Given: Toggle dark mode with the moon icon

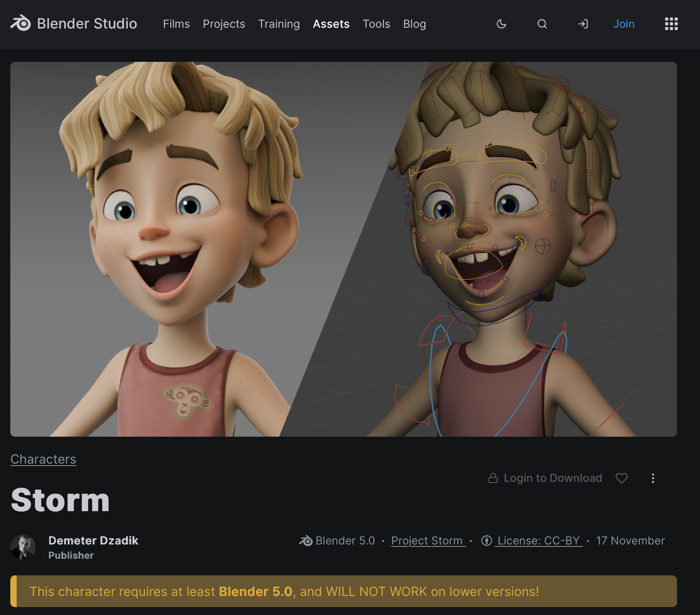Looking at the screenshot, I should 501,24.
